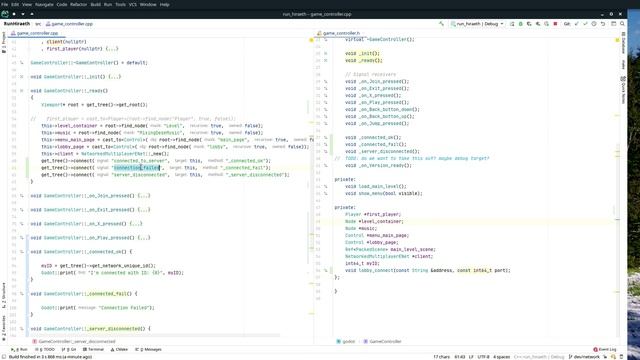This screenshot has height=360, width=640.
Task: Click the GameController::_server_disconnected breadcrumb below left editor
Action: pyautogui.click(x=74, y=342)
